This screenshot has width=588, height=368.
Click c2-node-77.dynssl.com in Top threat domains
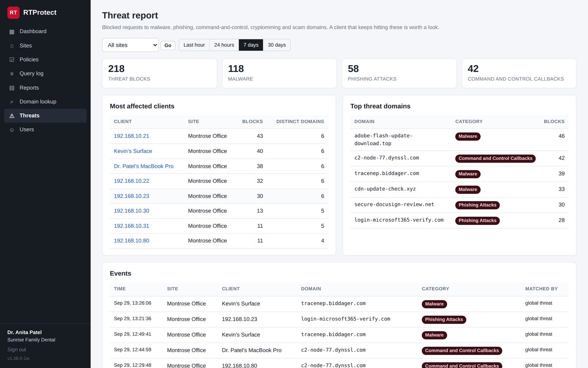tap(387, 158)
